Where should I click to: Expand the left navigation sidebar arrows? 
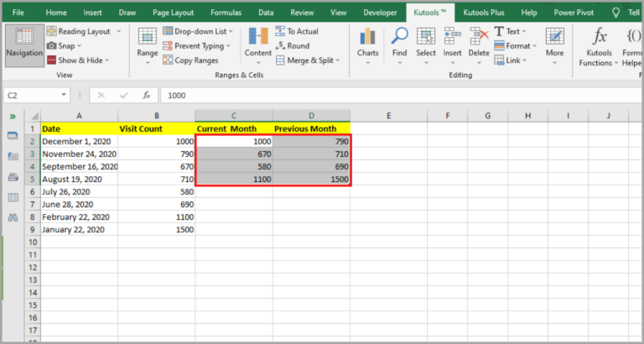pyautogui.click(x=13, y=116)
